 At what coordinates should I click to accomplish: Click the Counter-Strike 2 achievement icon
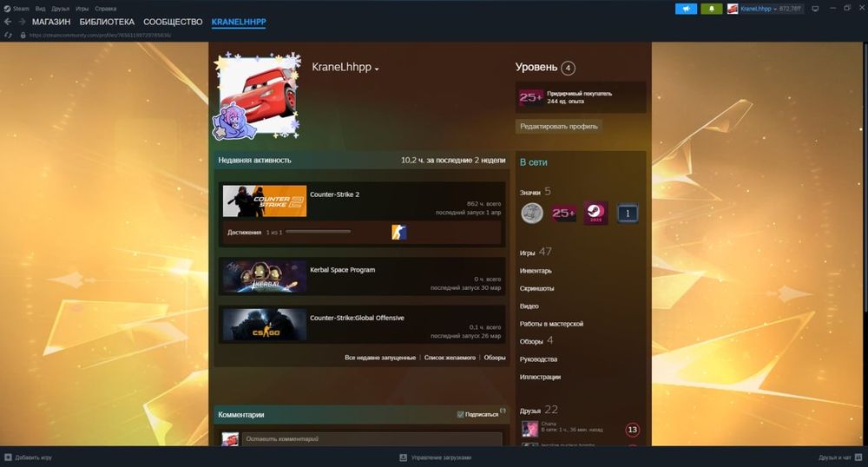pyautogui.click(x=398, y=233)
